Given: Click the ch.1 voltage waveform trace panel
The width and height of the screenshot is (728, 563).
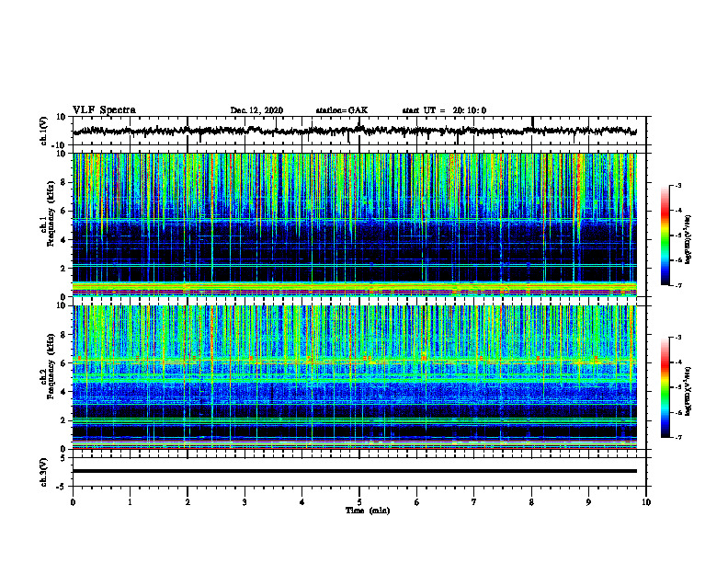Looking at the screenshot, I should point(358,131).
